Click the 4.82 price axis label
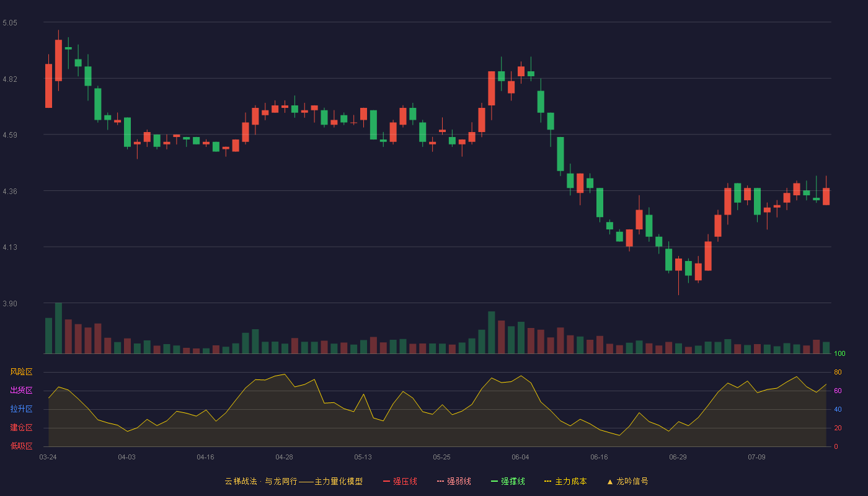 (10, 79)
